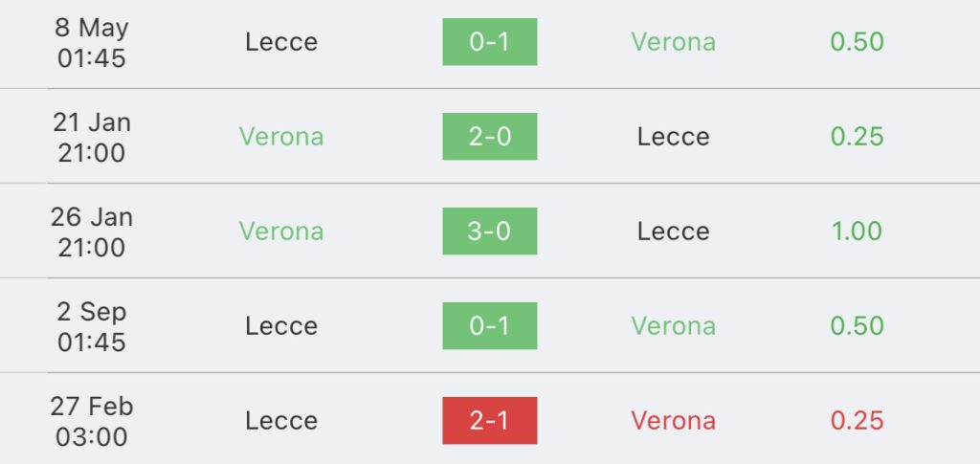This screenshot has height=464, width=980.
Task: Select Verona home team on 26 Jan
Action: [x=281, y=232]
